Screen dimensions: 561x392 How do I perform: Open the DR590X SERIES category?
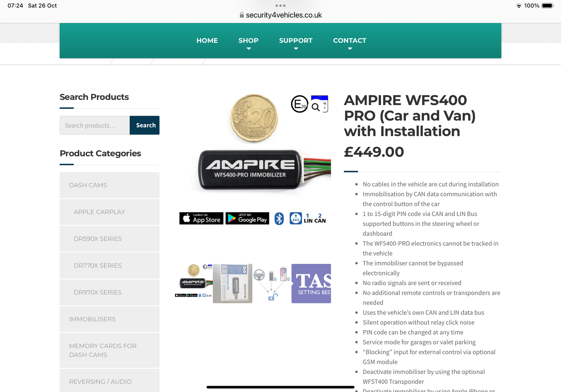point(109,239)
